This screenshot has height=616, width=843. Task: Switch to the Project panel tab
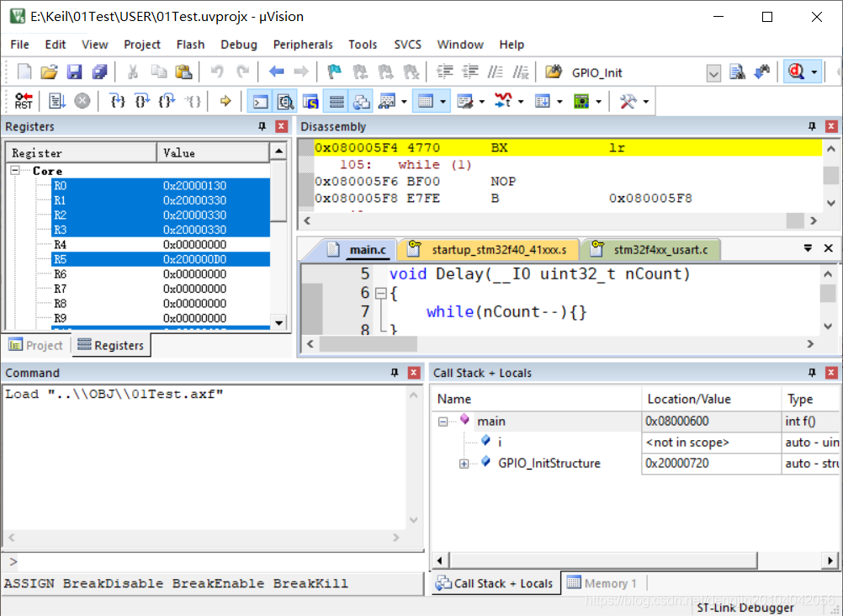pyautogui.click(x=36, y=345)
